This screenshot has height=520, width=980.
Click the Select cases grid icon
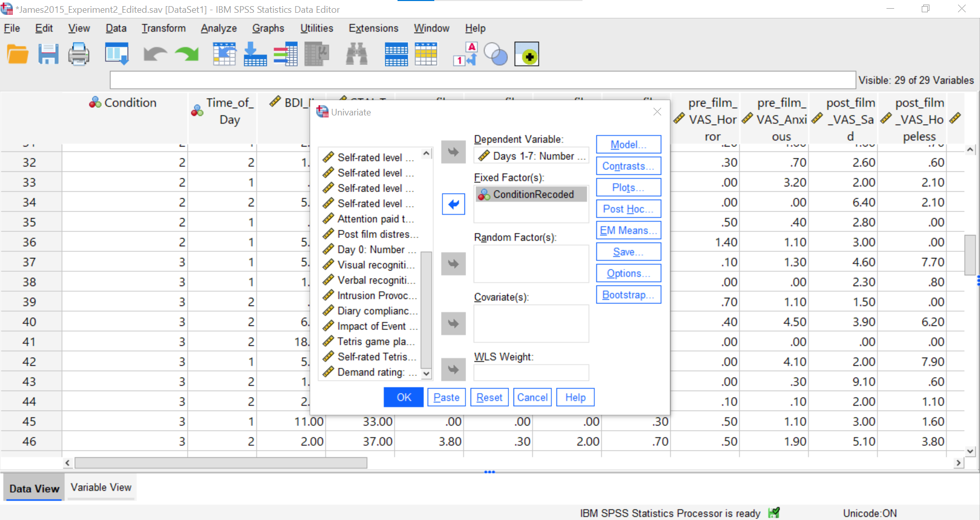(x=426, y=54)
